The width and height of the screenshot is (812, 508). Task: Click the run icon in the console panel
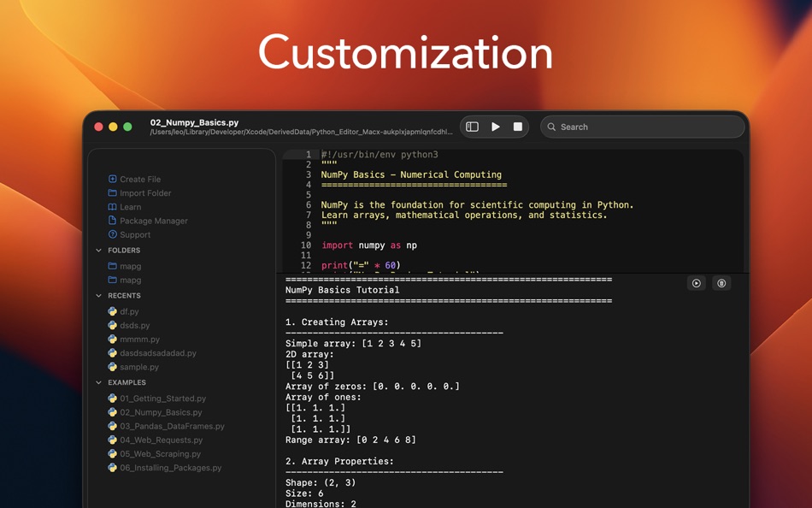pyautogui.click(x=696, y=283)
